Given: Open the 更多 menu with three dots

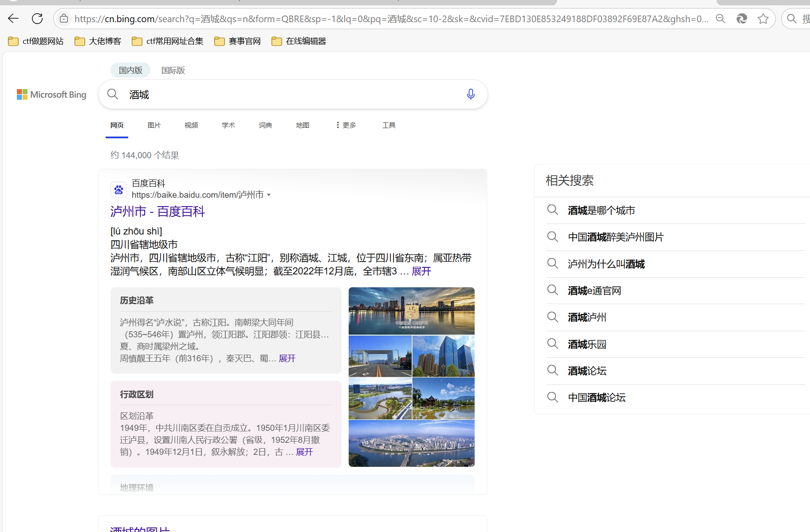Looking at the screenshot, I should tap(346, 125).
